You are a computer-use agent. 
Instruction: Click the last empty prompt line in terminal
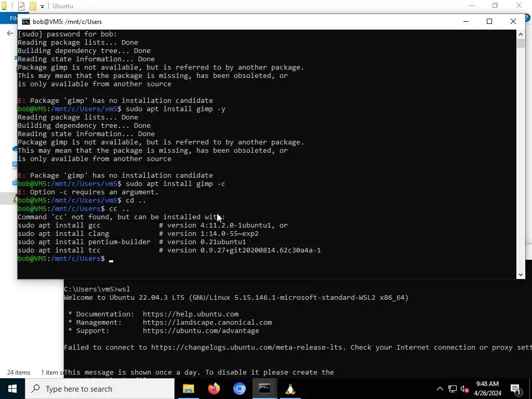point(65,259)
